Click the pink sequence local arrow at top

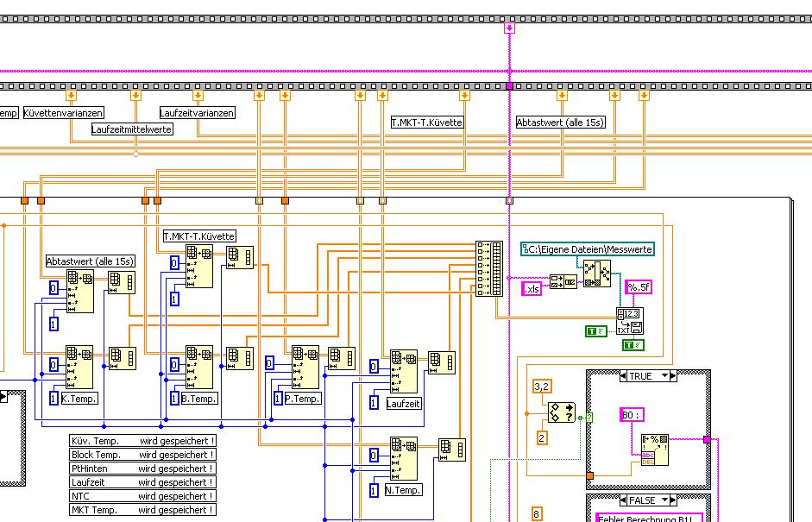click(x=510, y=28)
